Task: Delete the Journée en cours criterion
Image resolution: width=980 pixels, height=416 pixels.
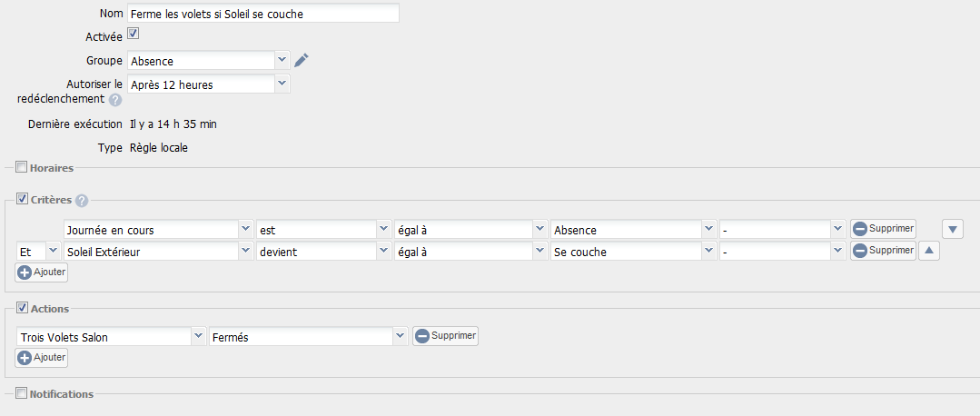Action: click(x=883, y=228)
